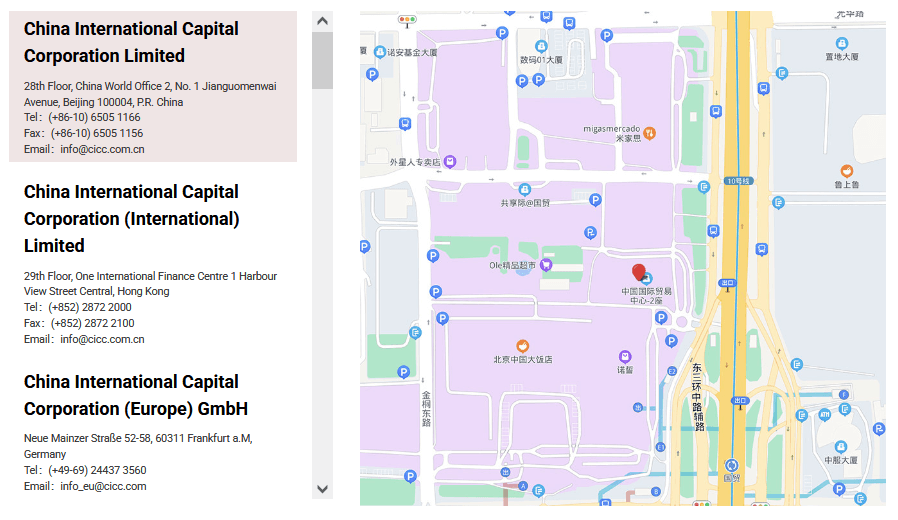Click the Fax (+86-10) 6505 1156 line
This screenshot has width=898, height=520.
[84, 133]
